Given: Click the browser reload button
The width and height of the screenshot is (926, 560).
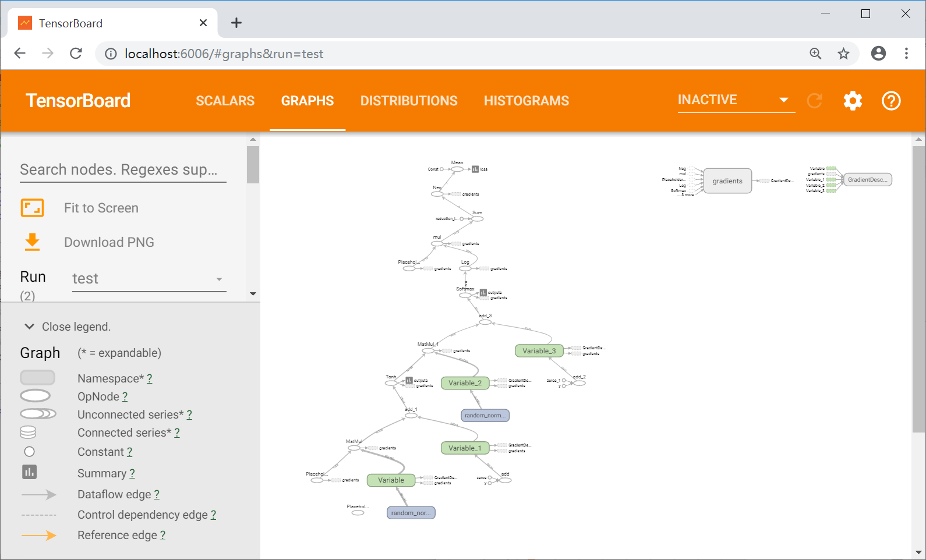Looking at the screenshot, I should (x=76, y=54).
